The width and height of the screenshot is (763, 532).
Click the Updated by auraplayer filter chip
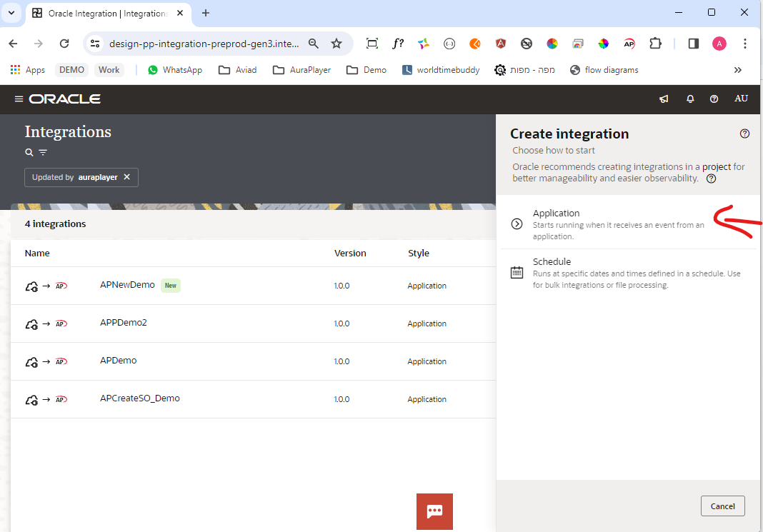click(81, 178)
